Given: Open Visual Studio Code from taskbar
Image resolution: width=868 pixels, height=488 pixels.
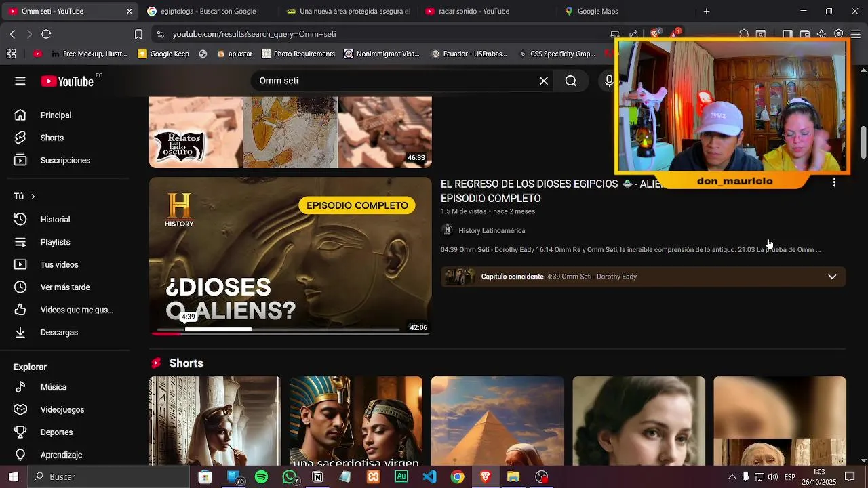Looking at the screenshot, I should 429,477.
